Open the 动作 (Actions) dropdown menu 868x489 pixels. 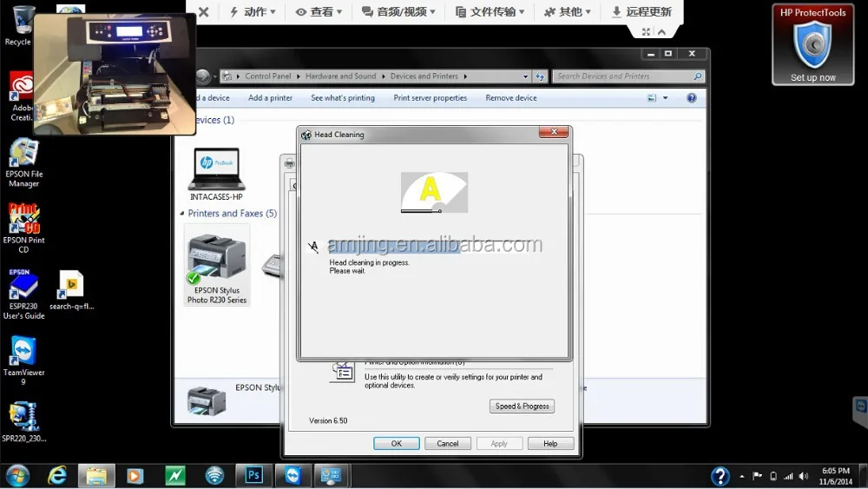pos(253,11)
